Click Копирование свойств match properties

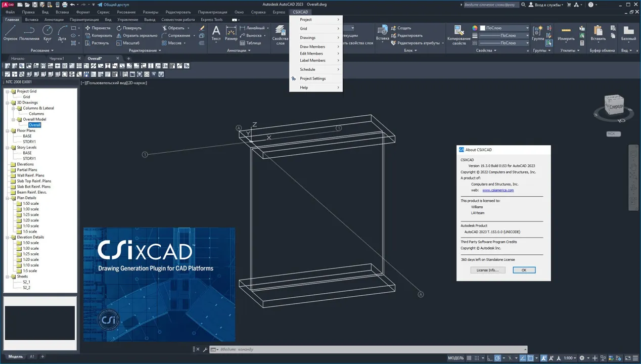[459, 35]
